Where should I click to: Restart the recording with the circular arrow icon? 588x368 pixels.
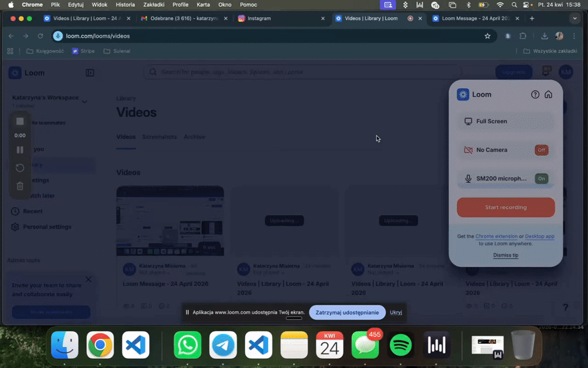click(20, 168)
